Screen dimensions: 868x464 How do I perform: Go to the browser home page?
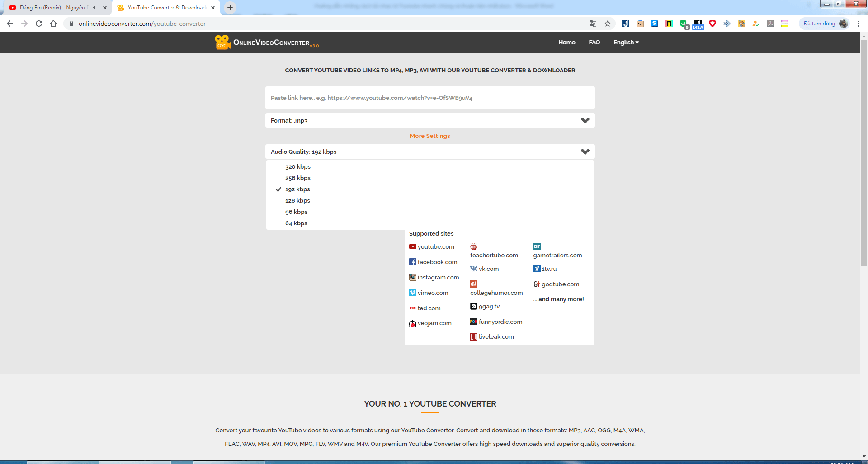(53, 24)
